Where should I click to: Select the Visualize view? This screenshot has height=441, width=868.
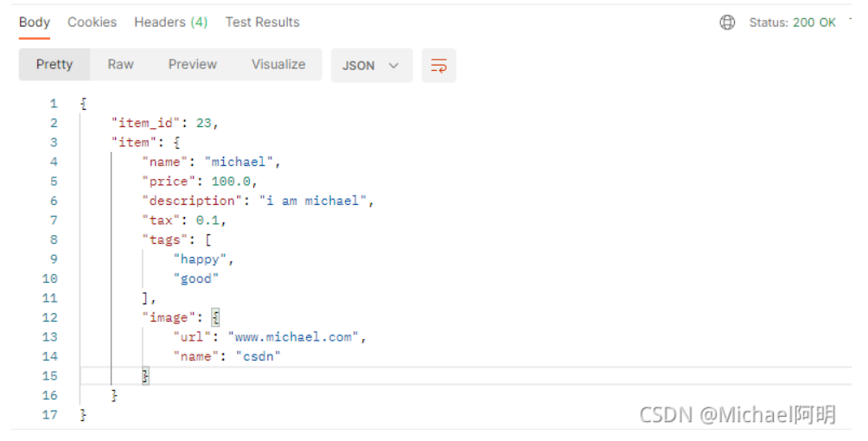tap(278, 65)
